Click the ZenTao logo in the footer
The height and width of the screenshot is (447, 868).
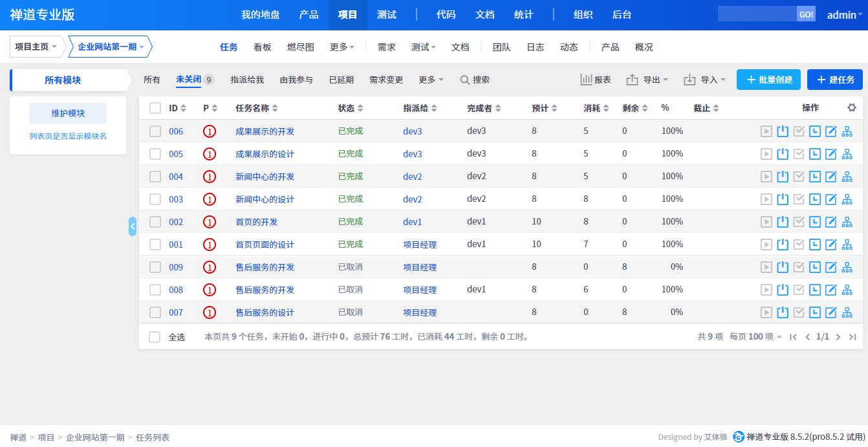tap(739, 437)
